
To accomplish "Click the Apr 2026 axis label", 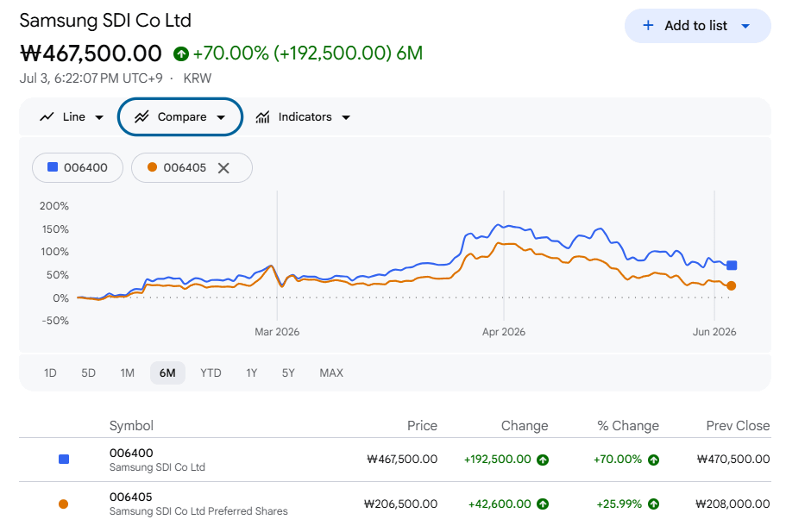I will click(504, 332).
